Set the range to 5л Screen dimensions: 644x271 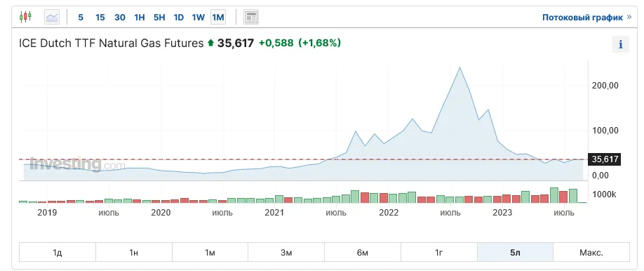515,252
